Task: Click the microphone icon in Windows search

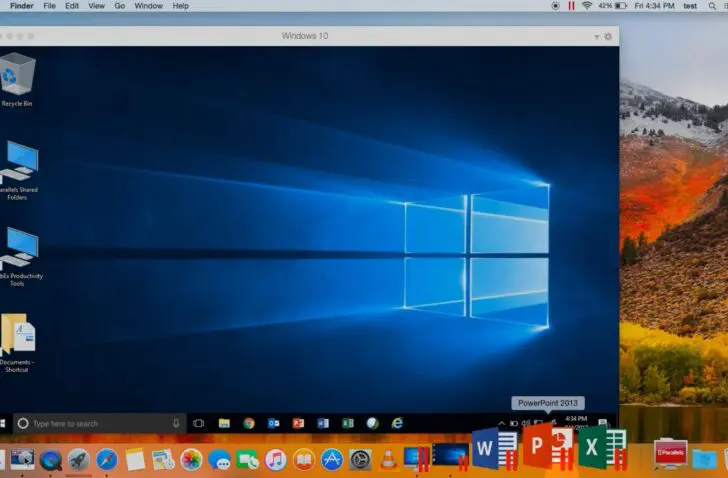Action: pos(176,423)
